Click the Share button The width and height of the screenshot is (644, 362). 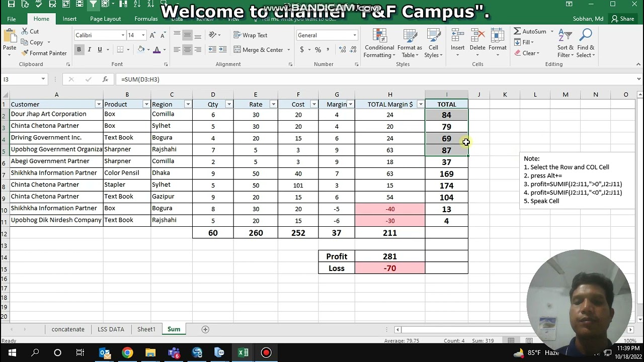[x=623, y=19]
